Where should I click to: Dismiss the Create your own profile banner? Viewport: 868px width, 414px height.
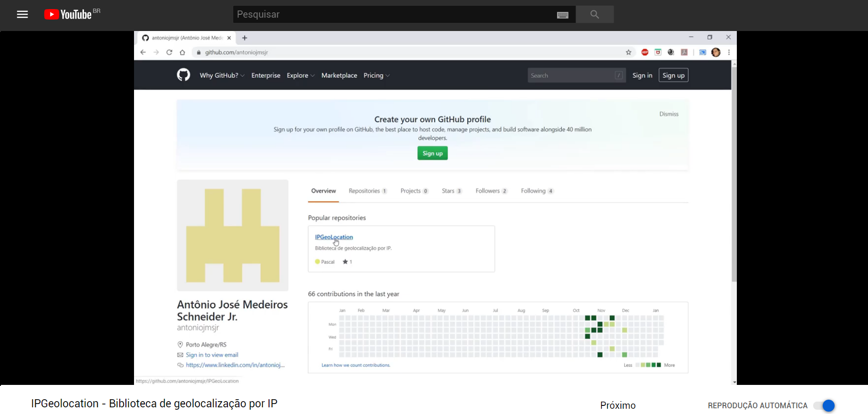click(669, 114)
